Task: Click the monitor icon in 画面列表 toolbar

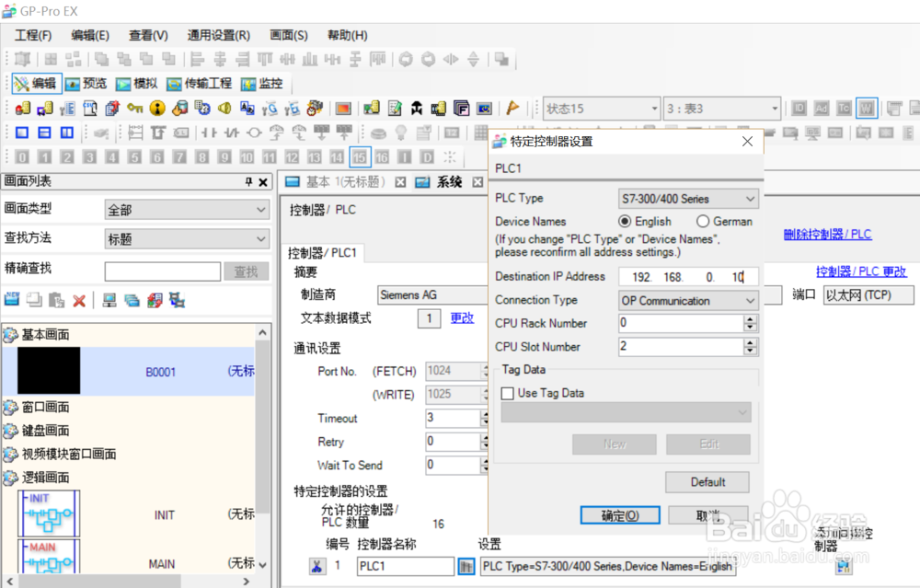Action: pyautogui.click(x=109, y=301)
